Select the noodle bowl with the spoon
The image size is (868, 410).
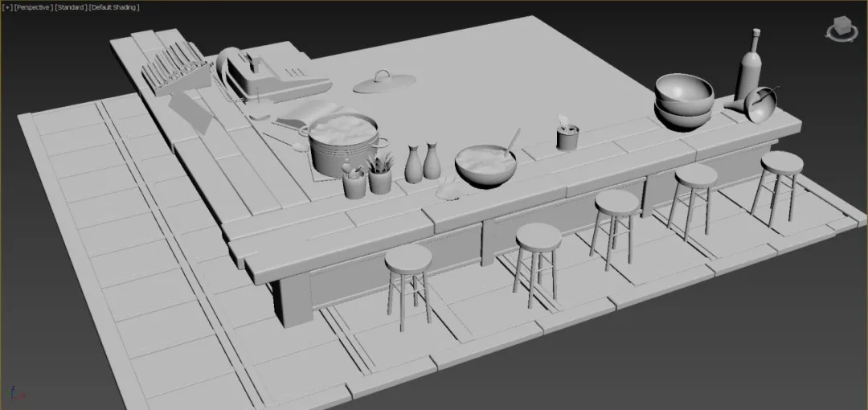(x=485, y=166)
